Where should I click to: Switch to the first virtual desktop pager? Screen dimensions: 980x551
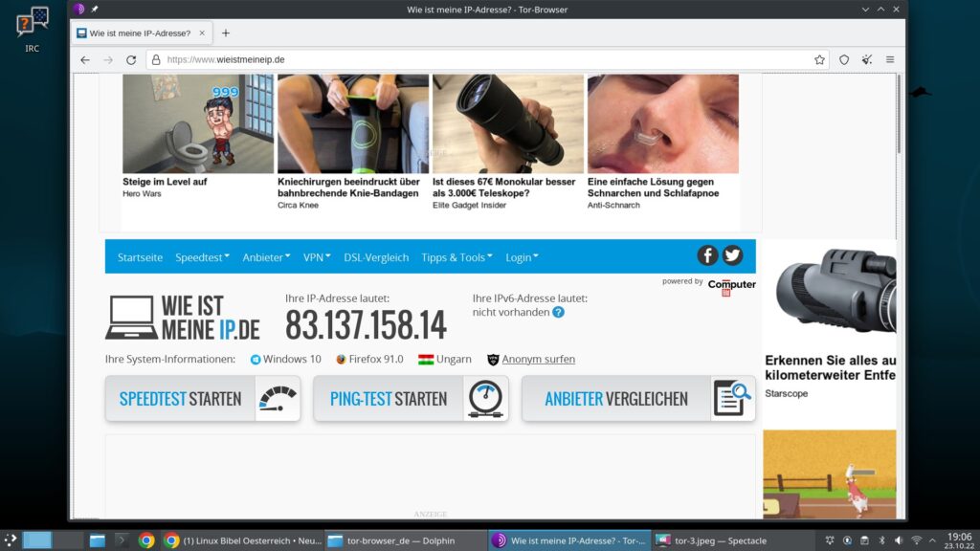point(37,540)
